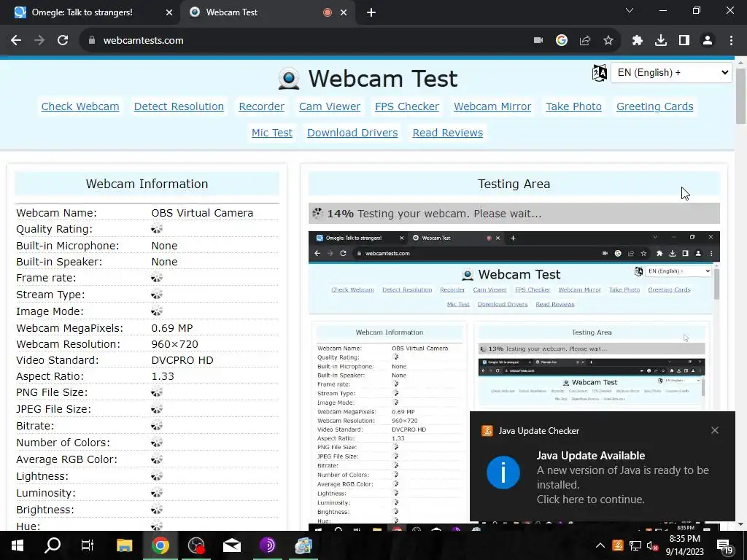
Task: Open the Detect Resolution link
Action: coord(179,106)
